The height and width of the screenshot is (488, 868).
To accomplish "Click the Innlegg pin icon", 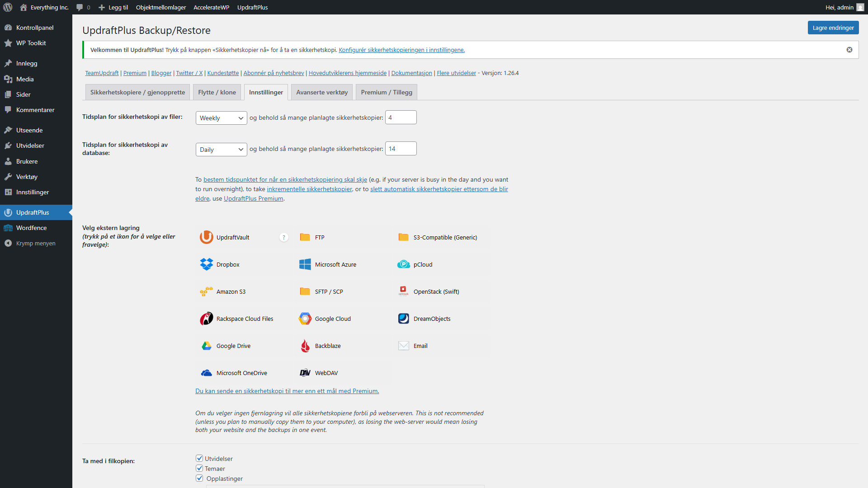I will [8, 63].
